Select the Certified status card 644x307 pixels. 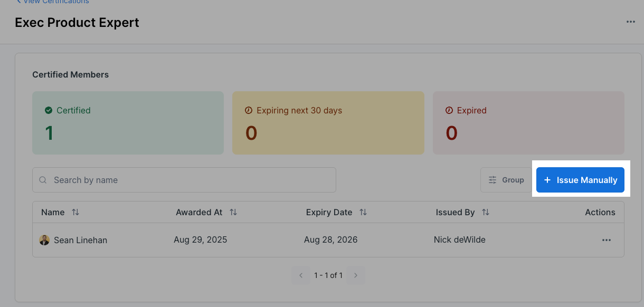coord(128,123)
